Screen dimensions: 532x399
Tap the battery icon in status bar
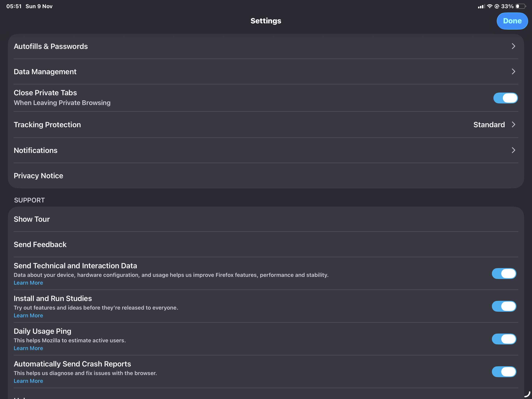click(520, 6)
